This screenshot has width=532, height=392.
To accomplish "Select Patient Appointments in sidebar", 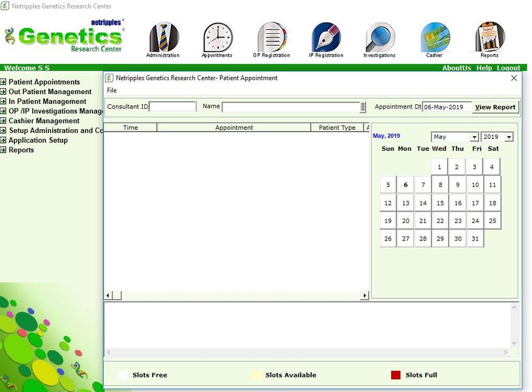I will pos(44,82).
